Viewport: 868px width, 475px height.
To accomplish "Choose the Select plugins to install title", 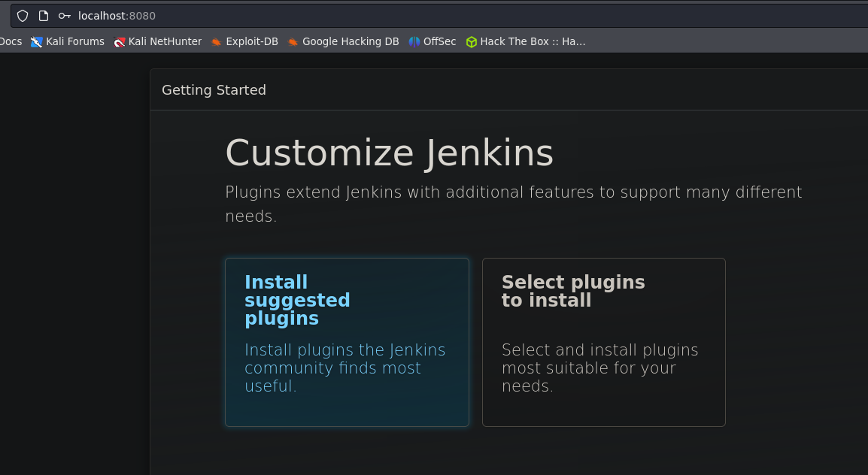I will (x=572, y=291).
